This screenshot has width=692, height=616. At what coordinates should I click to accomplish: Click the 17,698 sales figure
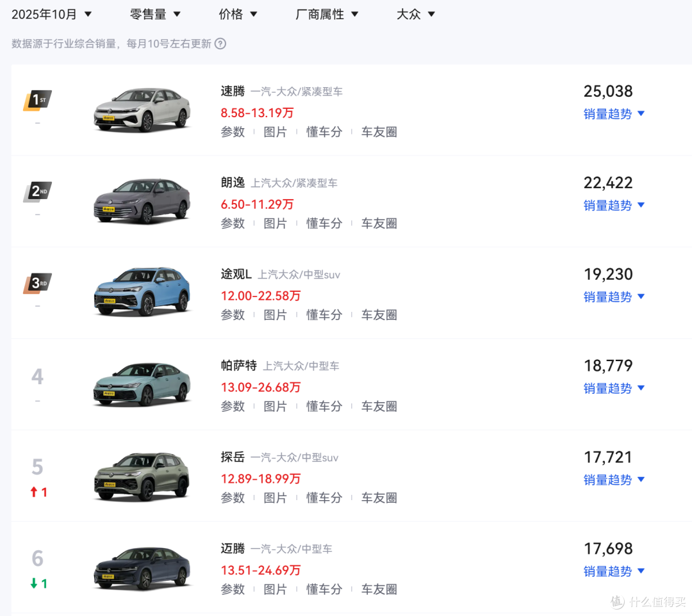click(608, 549)
